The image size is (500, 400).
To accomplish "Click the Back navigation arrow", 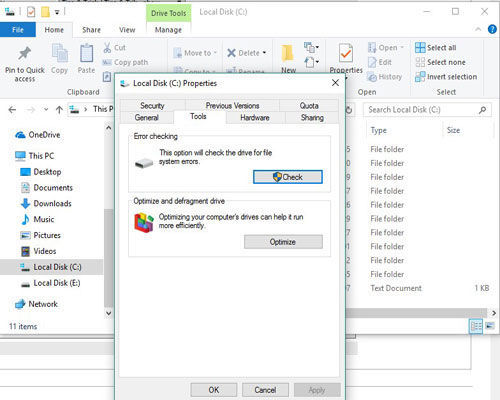I will (x=12, y=110).
